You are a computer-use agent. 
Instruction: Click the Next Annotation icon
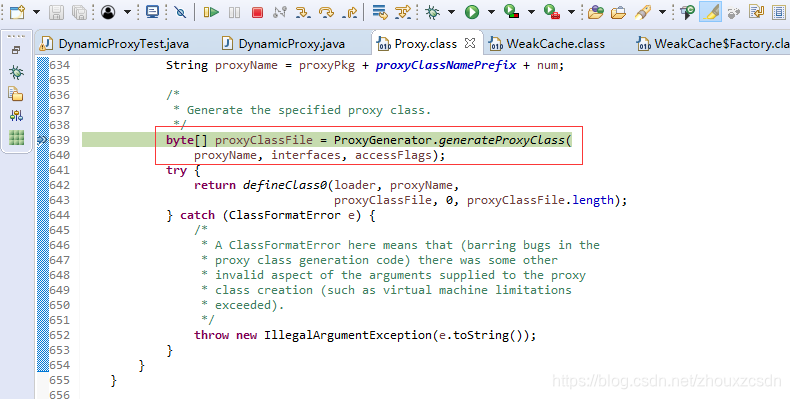pos(756,12)
